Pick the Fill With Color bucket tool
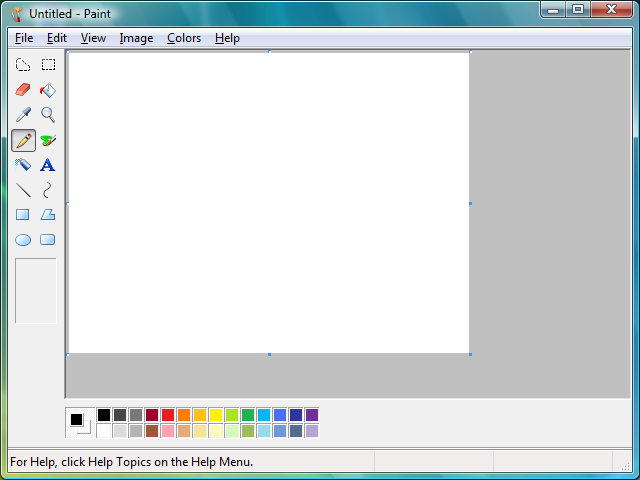Image resolution: width=640 pixels, height=480 pixels. (x=47, y=90)
